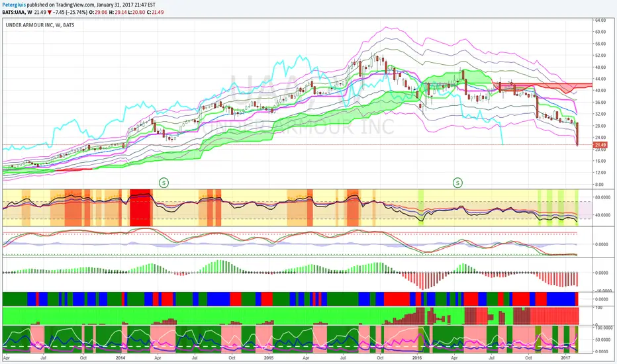
Task: Click the split marker S near April 2014
Action: click(164, 183)
